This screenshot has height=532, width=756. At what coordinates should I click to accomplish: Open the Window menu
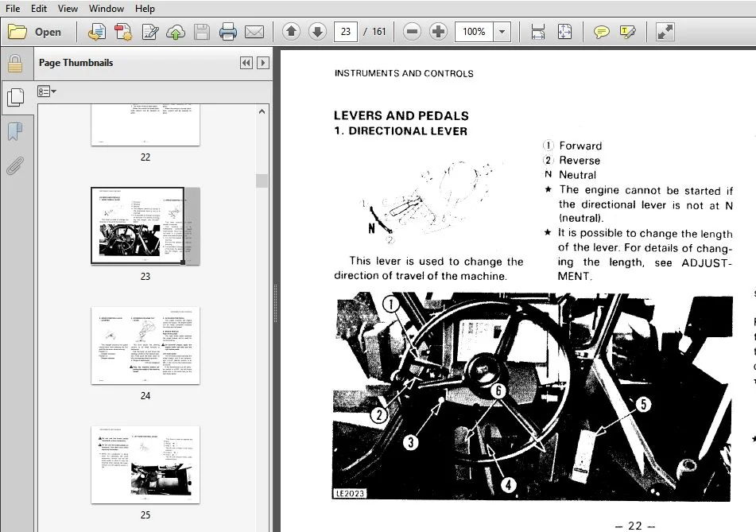point(106,8)
